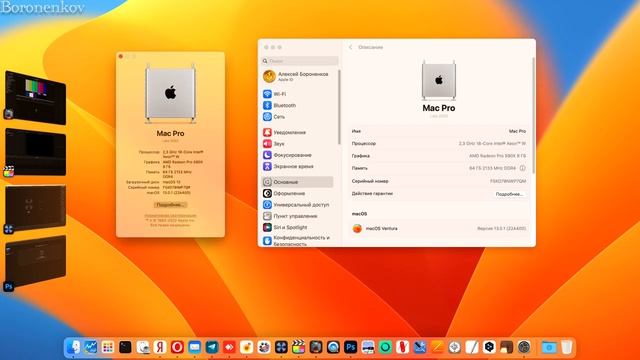Open Launchpad from the Dock
The width and height of the screenshot is (640, 360).
[x=108, y=347]
